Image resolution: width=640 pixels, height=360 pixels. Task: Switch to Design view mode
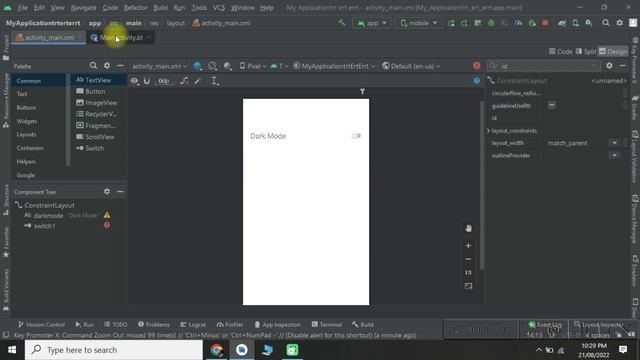point(613,51)
